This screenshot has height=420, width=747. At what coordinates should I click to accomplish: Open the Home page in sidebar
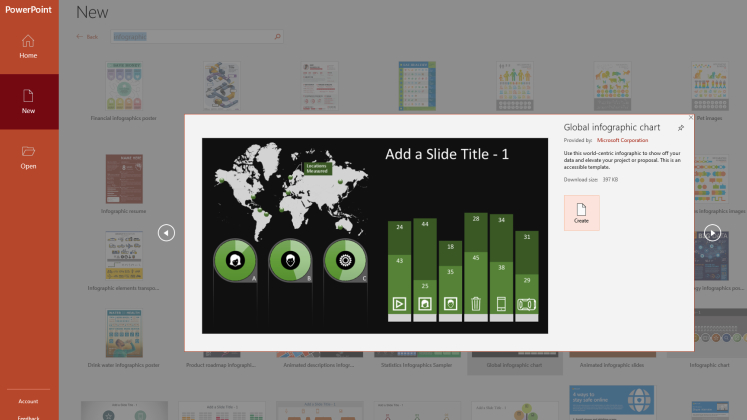click(x=28, y=46)
